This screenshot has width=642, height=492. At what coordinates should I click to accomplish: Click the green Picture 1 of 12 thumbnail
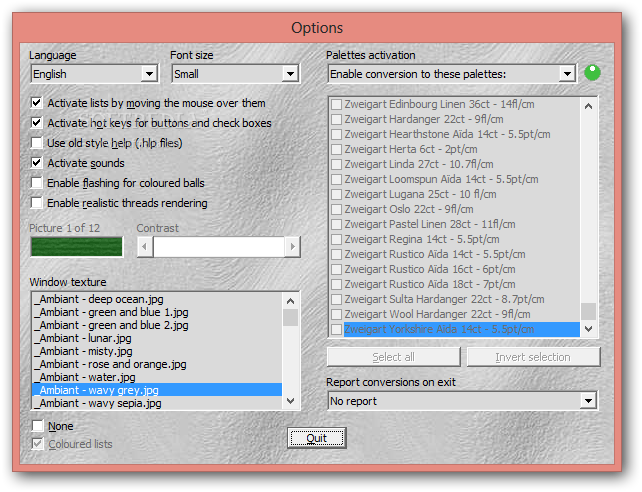(x=77, y=247)
